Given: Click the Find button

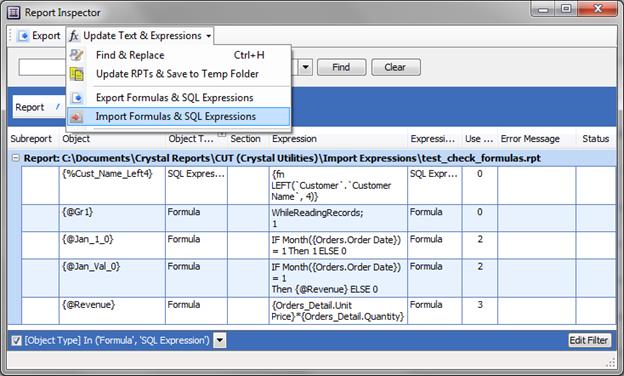Looking at the screenshot, I should point(341,67).
